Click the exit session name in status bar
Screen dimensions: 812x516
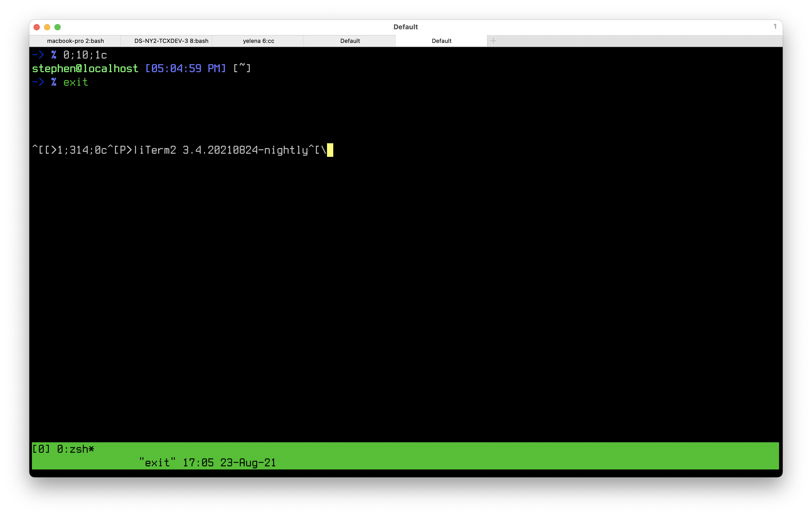point(157,462)
